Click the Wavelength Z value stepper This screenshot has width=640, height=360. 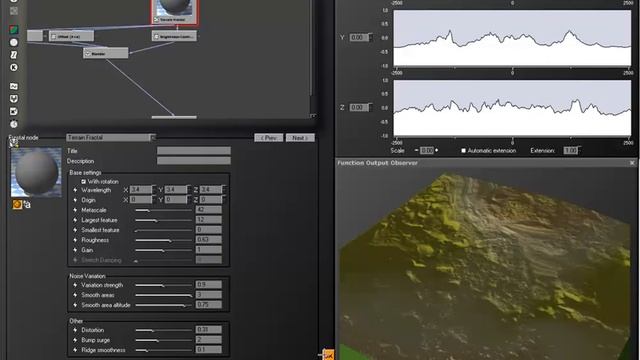coord(224,190)
